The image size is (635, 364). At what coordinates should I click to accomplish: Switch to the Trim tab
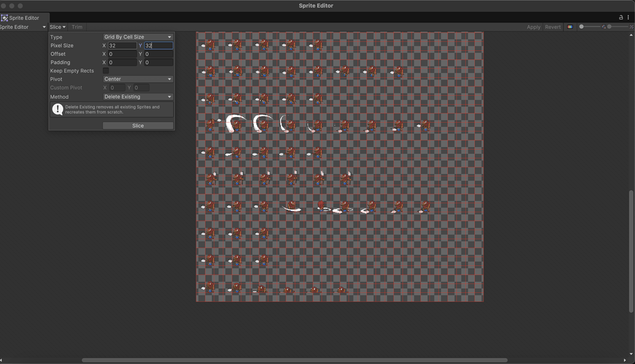click(77, 26)
